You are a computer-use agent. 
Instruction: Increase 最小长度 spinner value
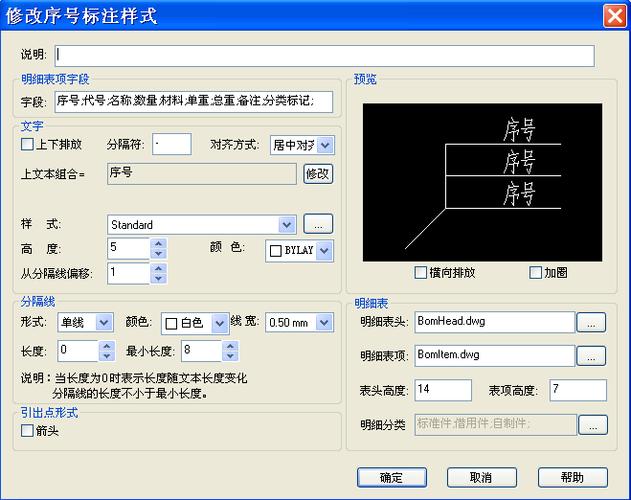tap(231, 345)
